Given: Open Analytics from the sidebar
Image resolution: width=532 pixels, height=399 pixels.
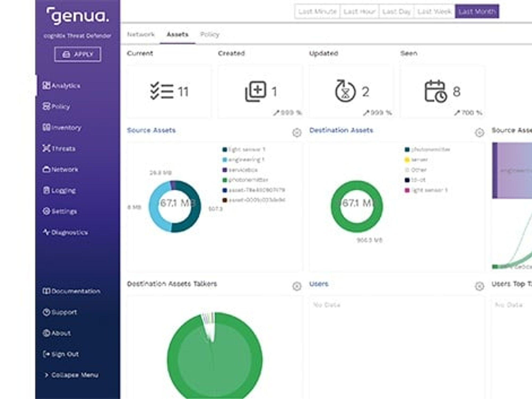Looking at the screenshot, I should click(61, 86).
